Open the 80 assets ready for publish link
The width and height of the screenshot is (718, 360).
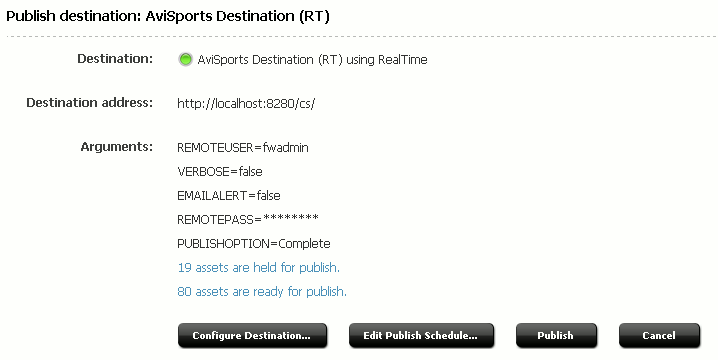coord(262,291)
